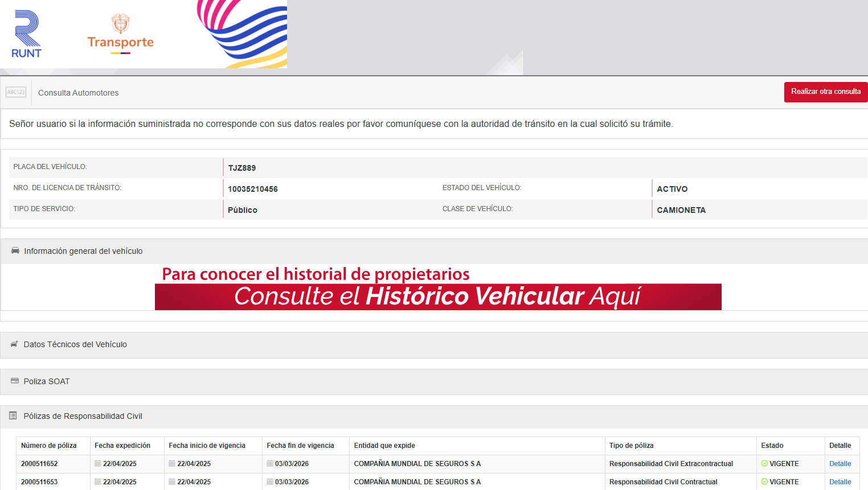
Task: Click the Entidad que expide column header
Action: 384,446
